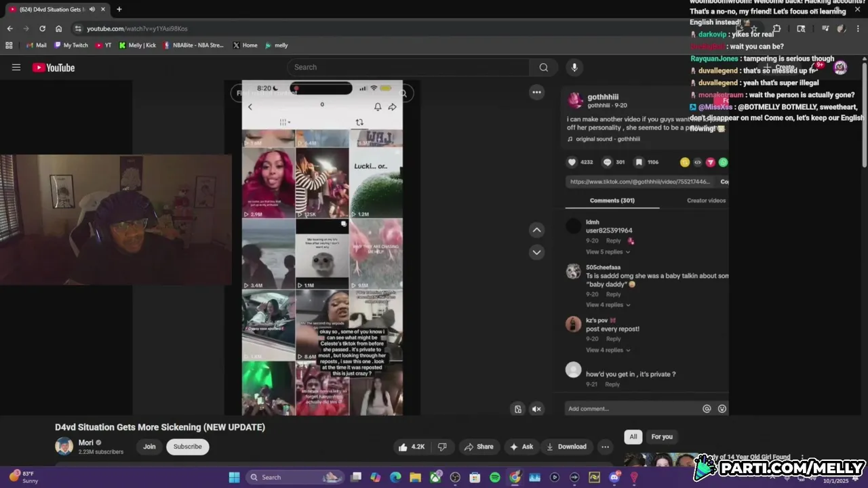Click the YouTube logo
Screen dimensions: 868x488
(54, 67)
